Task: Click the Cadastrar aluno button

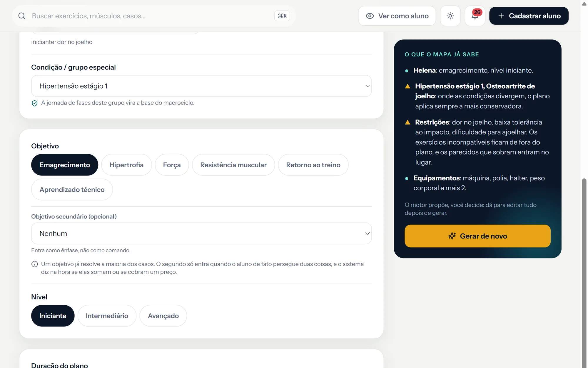Action: (x=529, y=16)
